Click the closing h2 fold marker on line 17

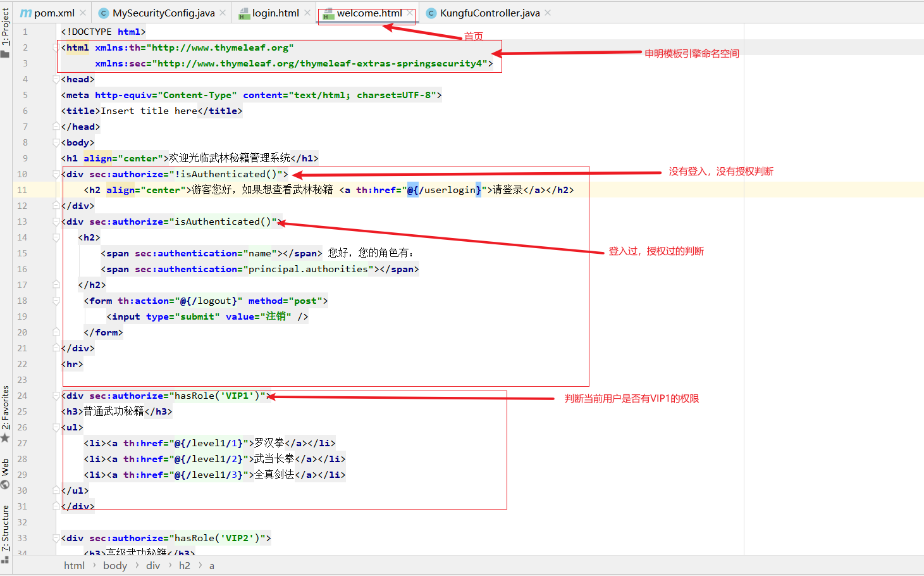click(56, 285)
